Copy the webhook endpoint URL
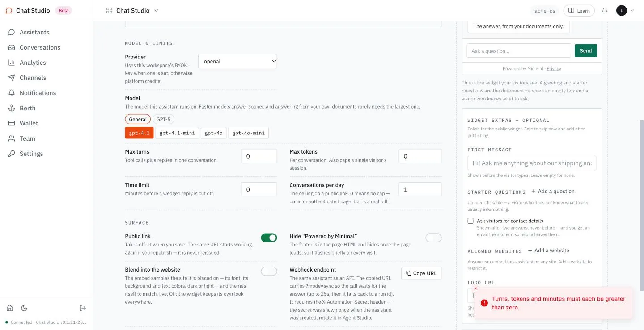This screenshot has width=644, height=330. coord(421,273)
